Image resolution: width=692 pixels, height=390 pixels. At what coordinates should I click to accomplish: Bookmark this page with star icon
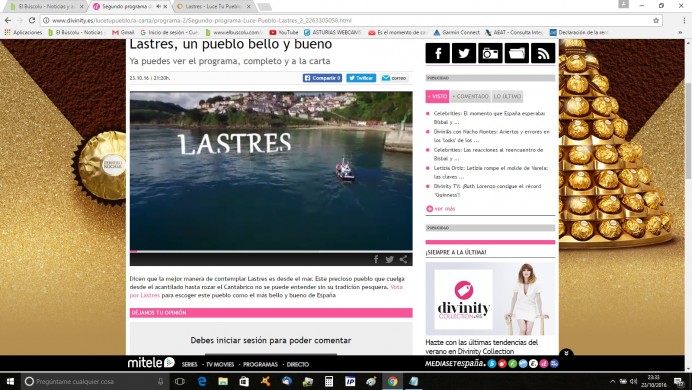coord(656,20)
